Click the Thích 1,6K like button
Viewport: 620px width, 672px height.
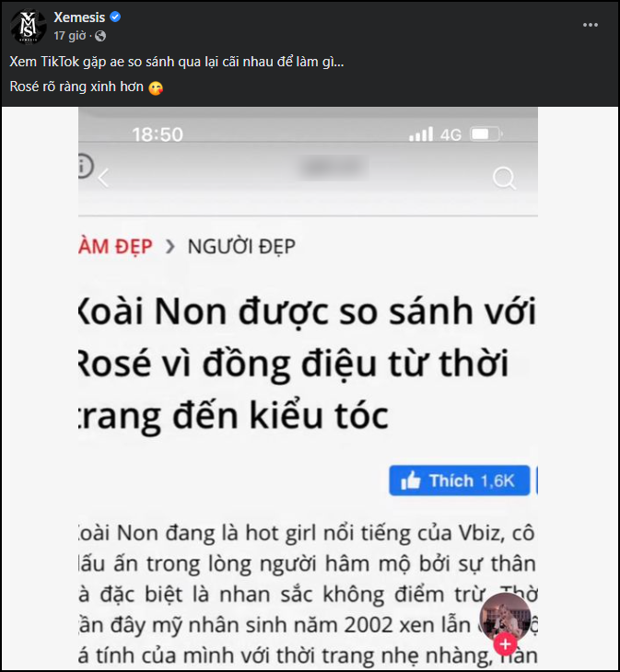[x=459, y=481]
